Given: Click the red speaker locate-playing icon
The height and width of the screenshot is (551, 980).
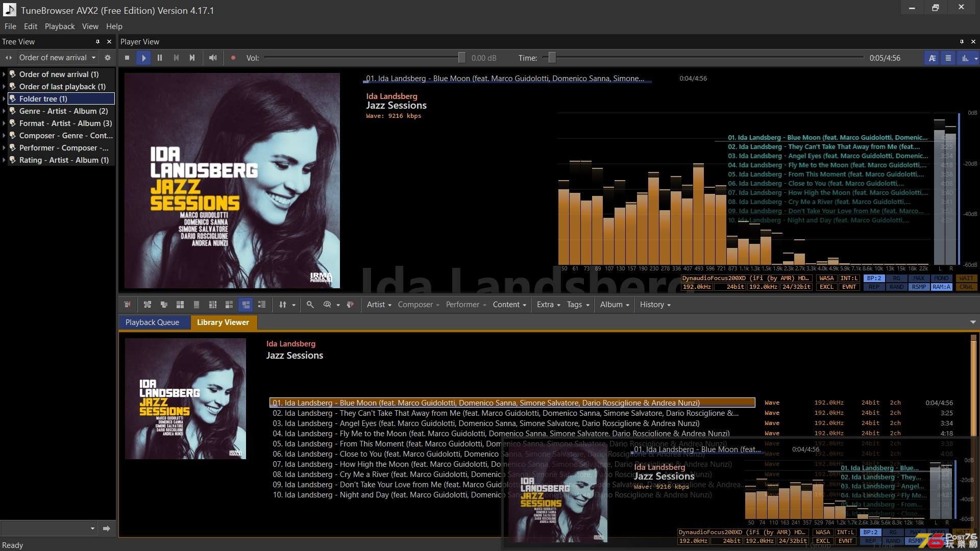Looking at the screenshot, I should tap(350, 305).
